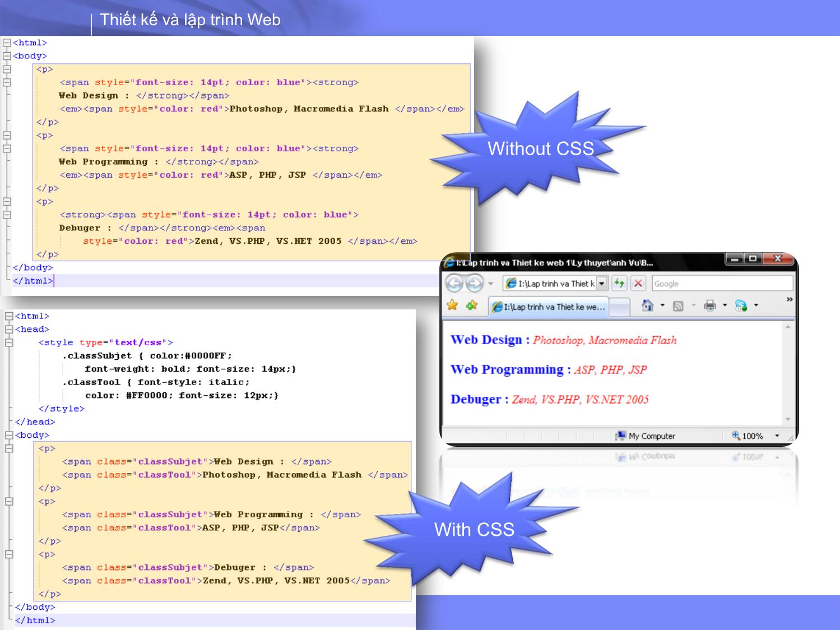Minimize the Internet Explorer window
This screenshot has width=840, height=630.
734,258
